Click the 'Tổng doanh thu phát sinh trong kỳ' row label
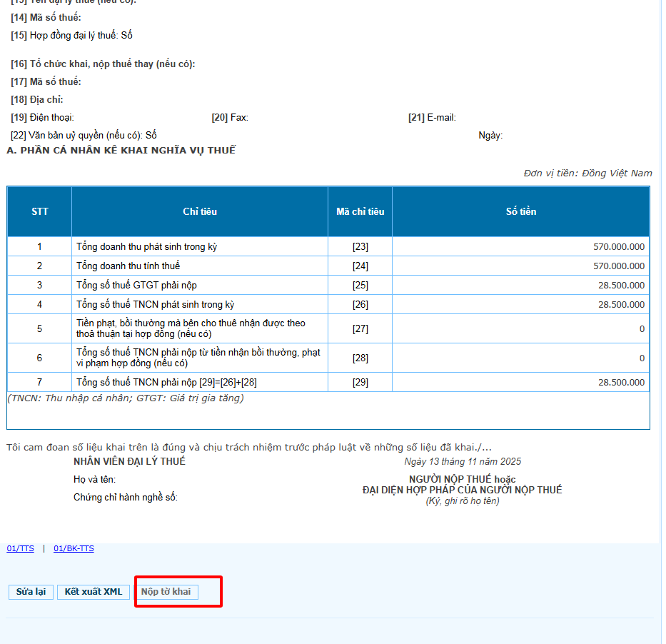 click(146, 247)
